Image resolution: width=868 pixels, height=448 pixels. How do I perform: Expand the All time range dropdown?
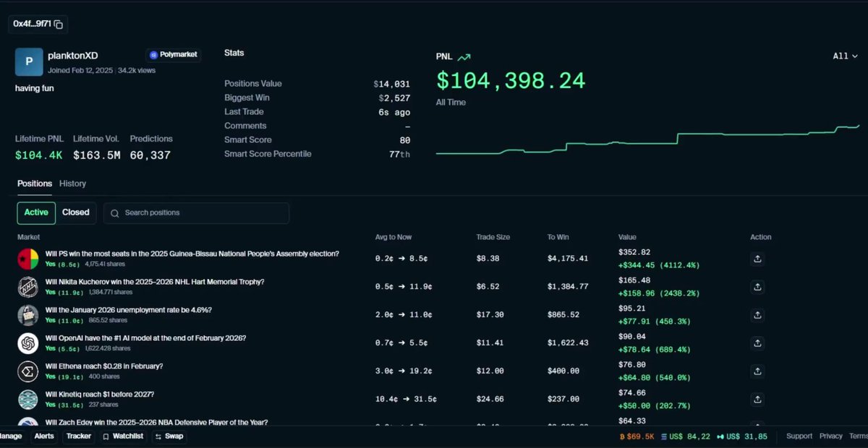point(846,56)
